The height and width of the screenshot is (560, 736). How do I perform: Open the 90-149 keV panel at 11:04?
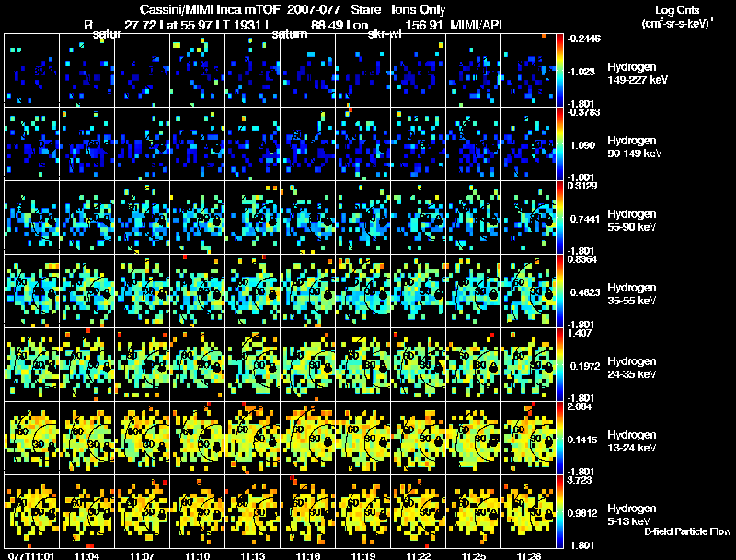pos(86,143)
